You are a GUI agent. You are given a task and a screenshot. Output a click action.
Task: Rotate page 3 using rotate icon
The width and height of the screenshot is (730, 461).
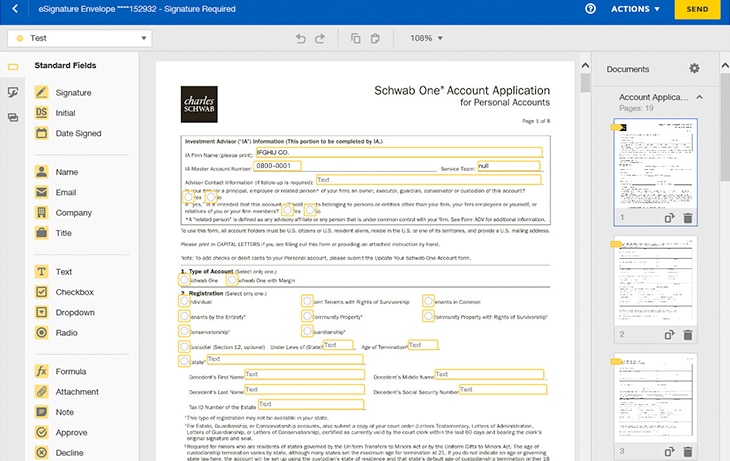(x=669, y=451)
